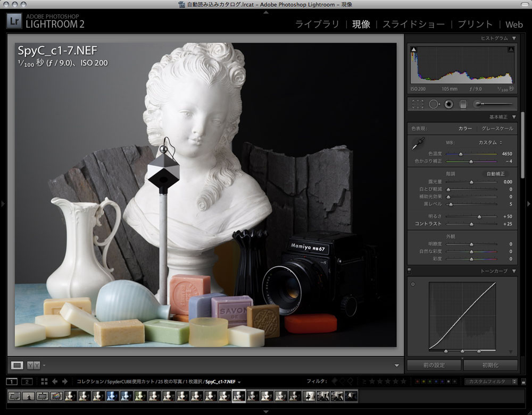The image size is (532, 415).
Task: Click the 色温度 slider handle
Action: [461, 154]
